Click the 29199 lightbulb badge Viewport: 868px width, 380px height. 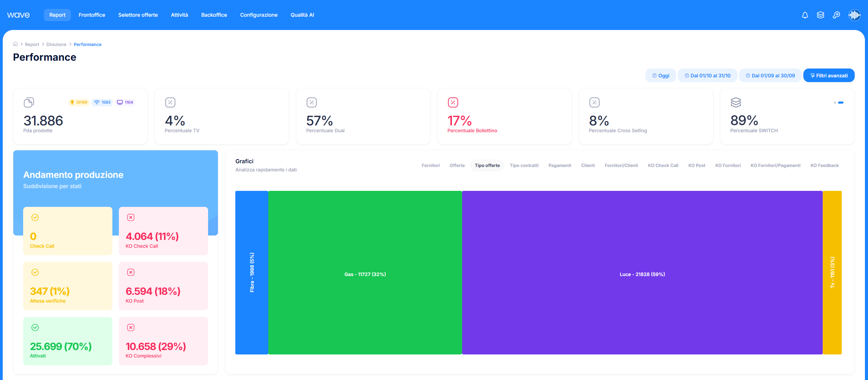tap(79, 102)
